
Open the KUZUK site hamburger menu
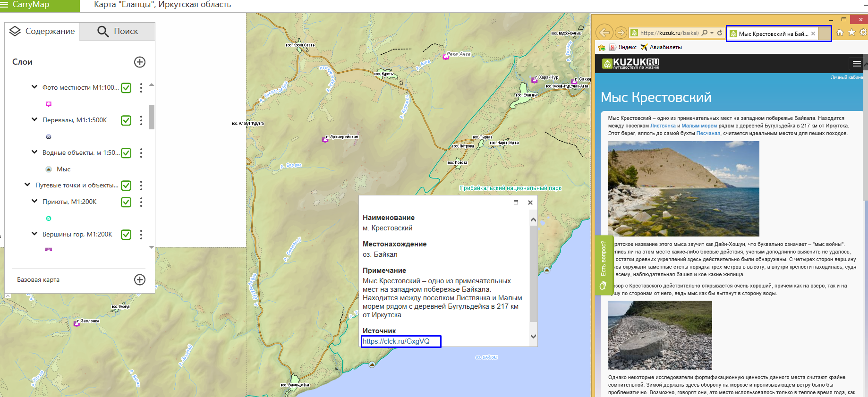(x=857, y=64)
